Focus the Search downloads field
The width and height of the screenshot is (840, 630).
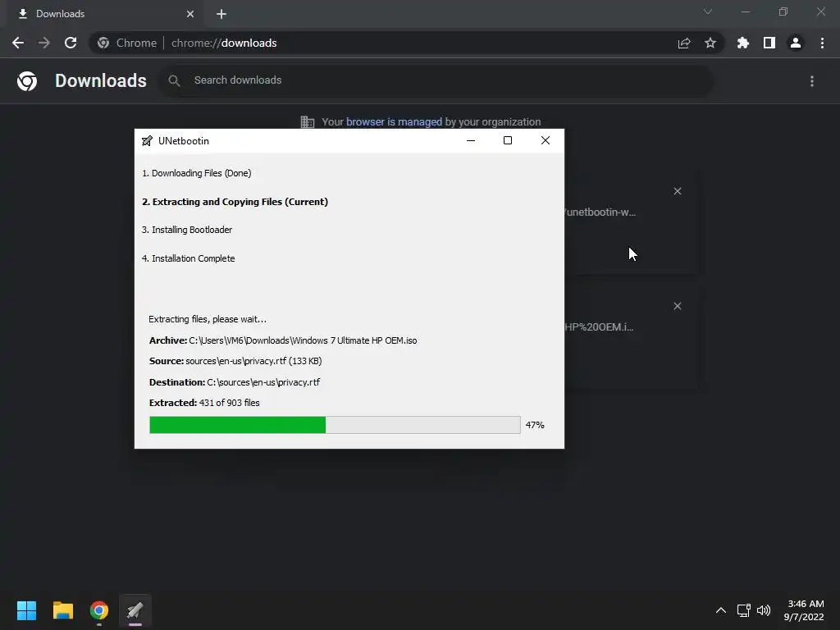click(x=436, y=80)
